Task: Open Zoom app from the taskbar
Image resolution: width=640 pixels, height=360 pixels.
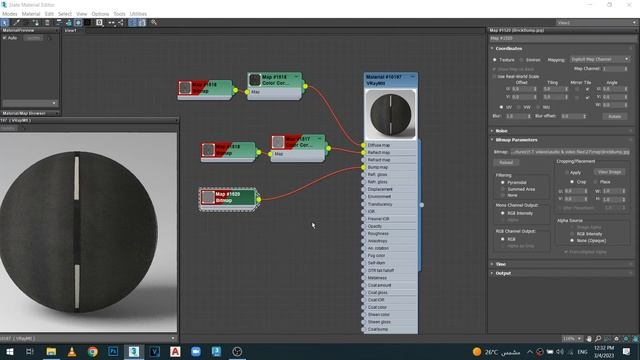Action: (x=196, y=352)
